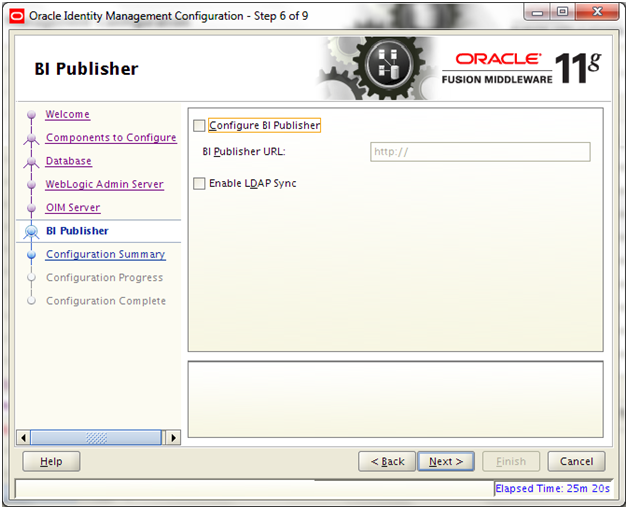Image resolution: width=628 pixels, height=509 pixels.
Task: Click the Configuration Summary node icon
Action: 31,255
